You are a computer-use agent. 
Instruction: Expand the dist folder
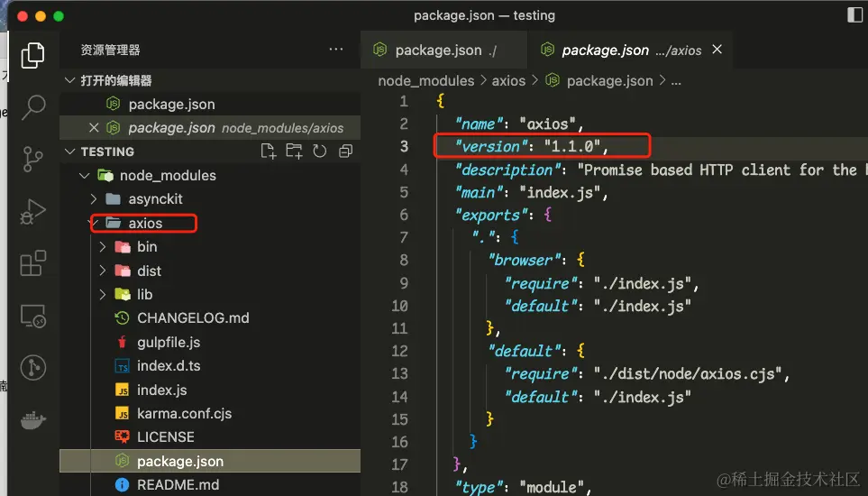pos(103,271)
